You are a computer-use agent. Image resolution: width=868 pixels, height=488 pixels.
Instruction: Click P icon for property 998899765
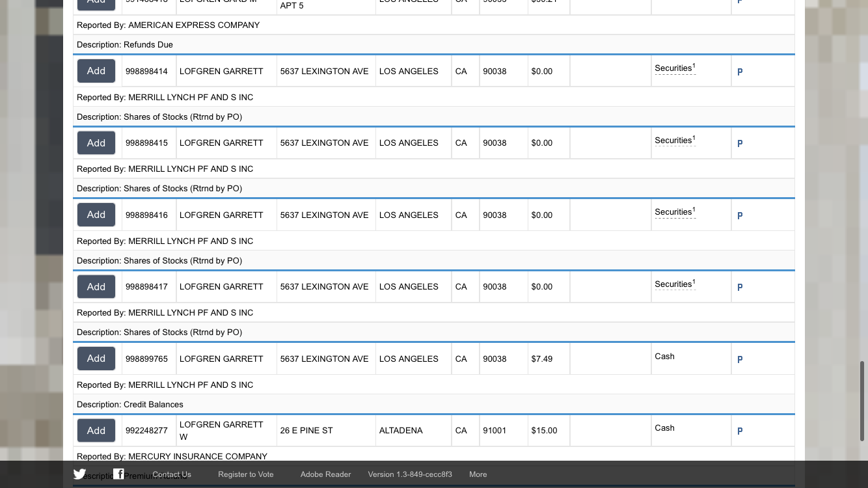coord(740,359)
